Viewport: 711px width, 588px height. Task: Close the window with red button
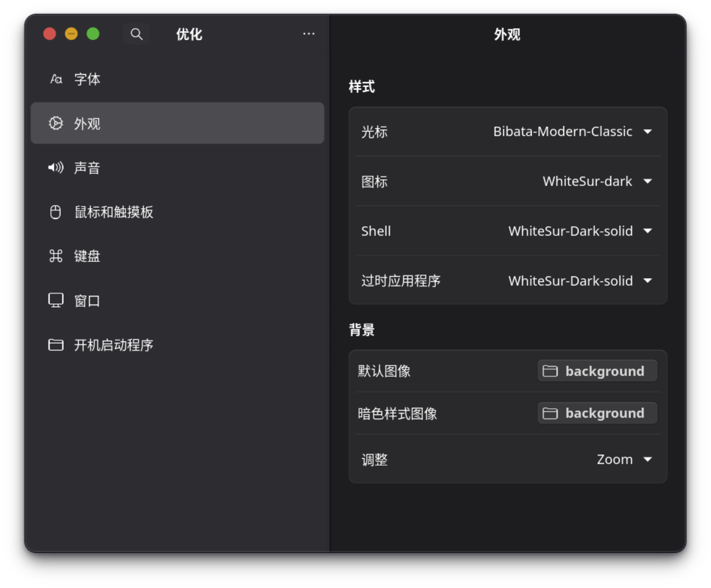(50, 34)
